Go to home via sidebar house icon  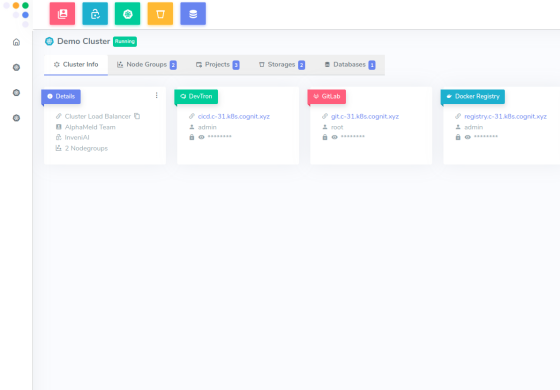pyautogui.click(x=16, y=42)
